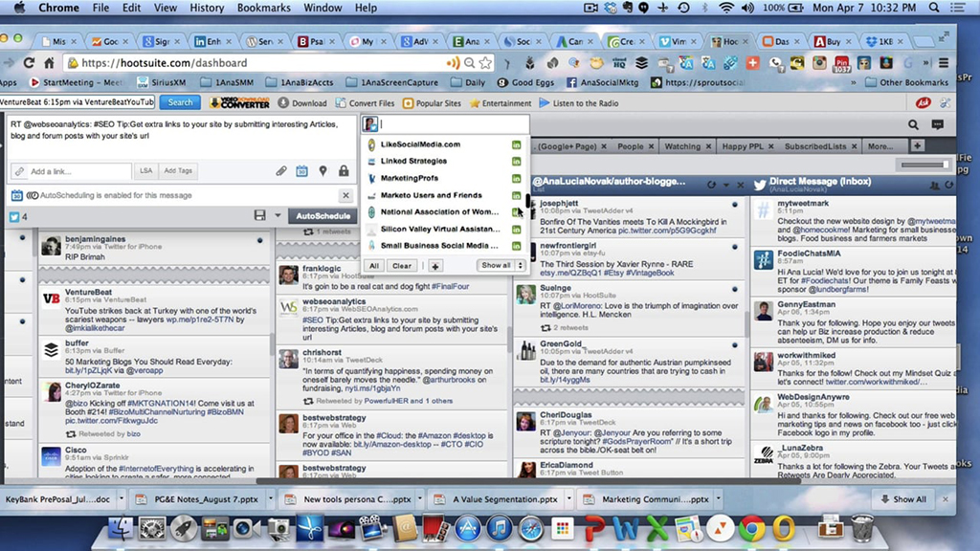Click the Clear button in profile picker
The image size is (980, 551).
[402, 266]
